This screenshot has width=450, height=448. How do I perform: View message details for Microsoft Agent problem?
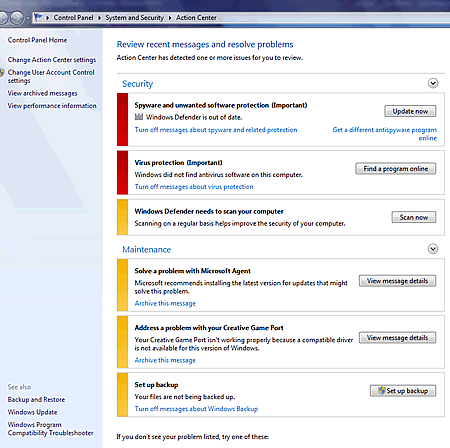click(x=397, y=281)
